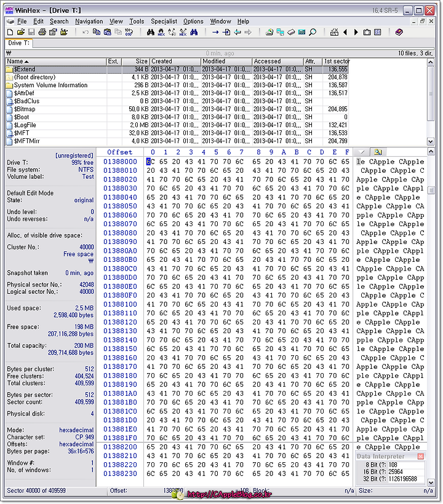This screenshot has height=504, width=443.
Task: Sort by Accessed column header
Action: (278, 61)
